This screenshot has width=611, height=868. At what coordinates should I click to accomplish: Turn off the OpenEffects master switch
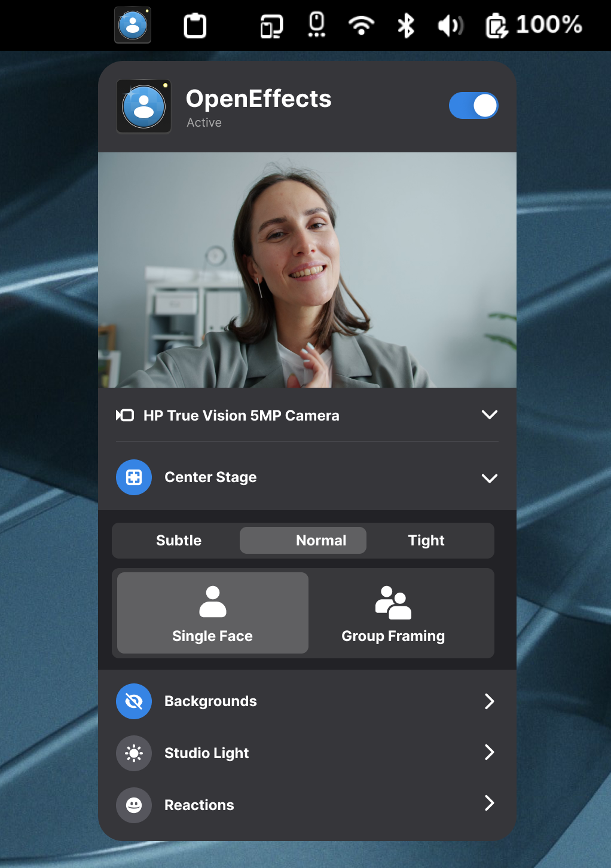click(x=473, y=106)
